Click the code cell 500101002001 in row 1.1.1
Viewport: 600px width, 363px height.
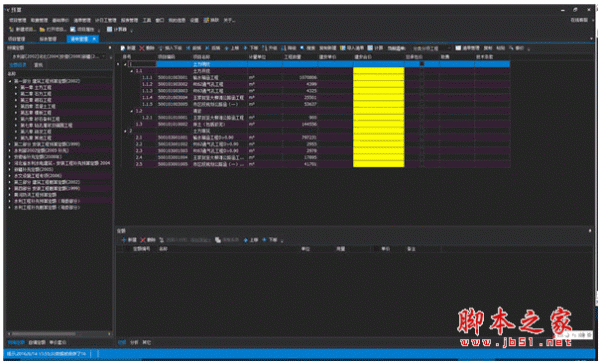point(173,77)
